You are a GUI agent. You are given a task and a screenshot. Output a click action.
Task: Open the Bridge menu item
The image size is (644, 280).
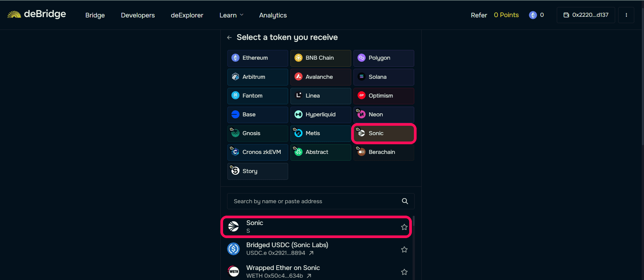95,15
